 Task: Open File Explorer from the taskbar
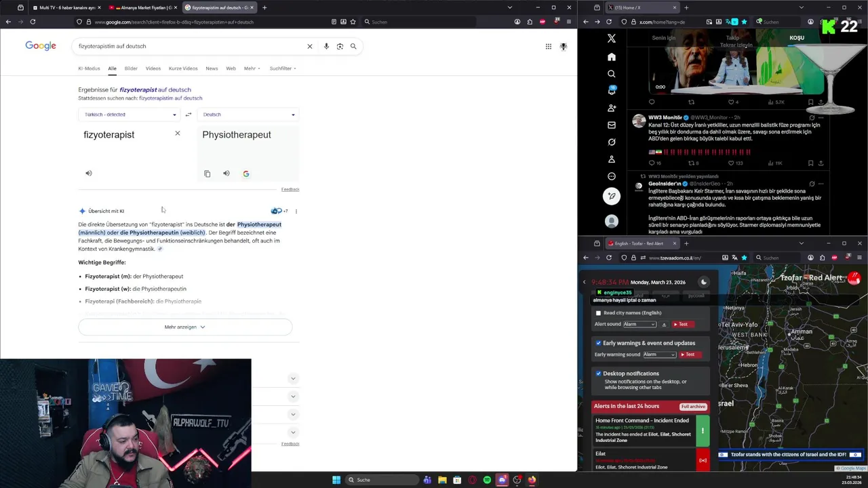(442, 480)
